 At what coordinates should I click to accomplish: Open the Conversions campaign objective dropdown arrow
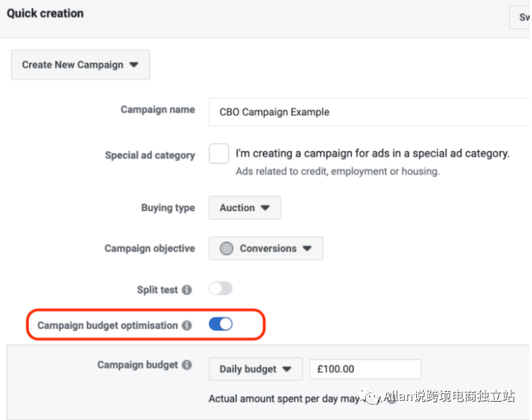point(307,248)
